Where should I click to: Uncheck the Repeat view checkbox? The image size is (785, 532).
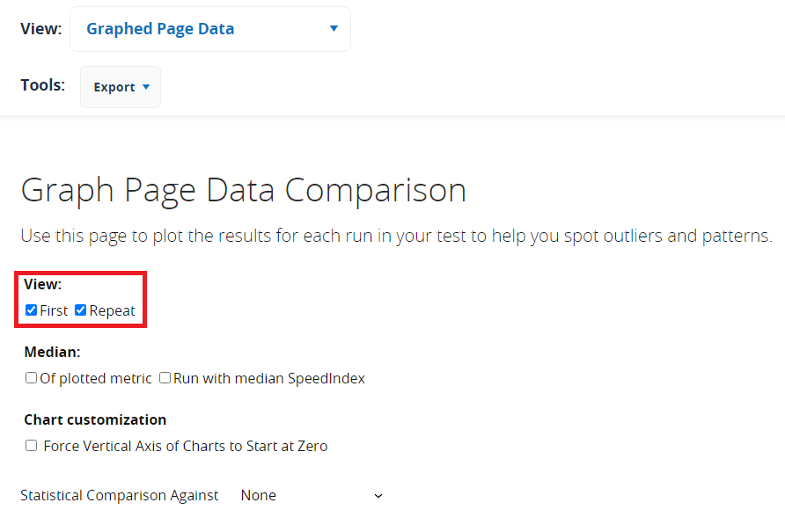(x=81, y=310)
